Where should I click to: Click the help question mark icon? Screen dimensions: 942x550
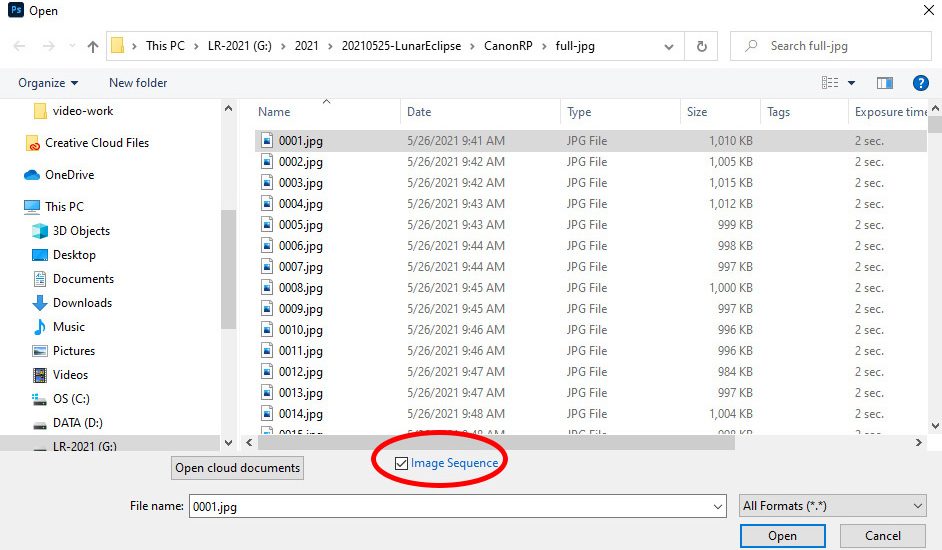pos(920,83)
